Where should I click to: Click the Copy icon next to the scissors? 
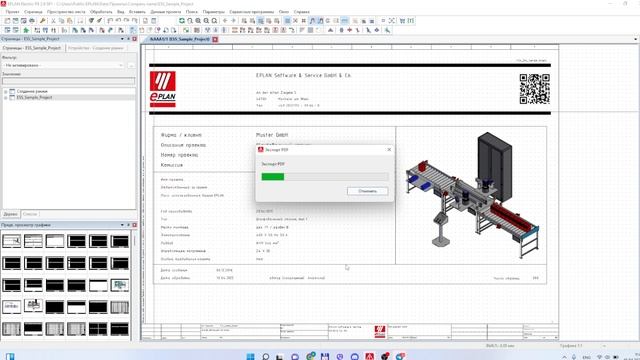point(62,21)
